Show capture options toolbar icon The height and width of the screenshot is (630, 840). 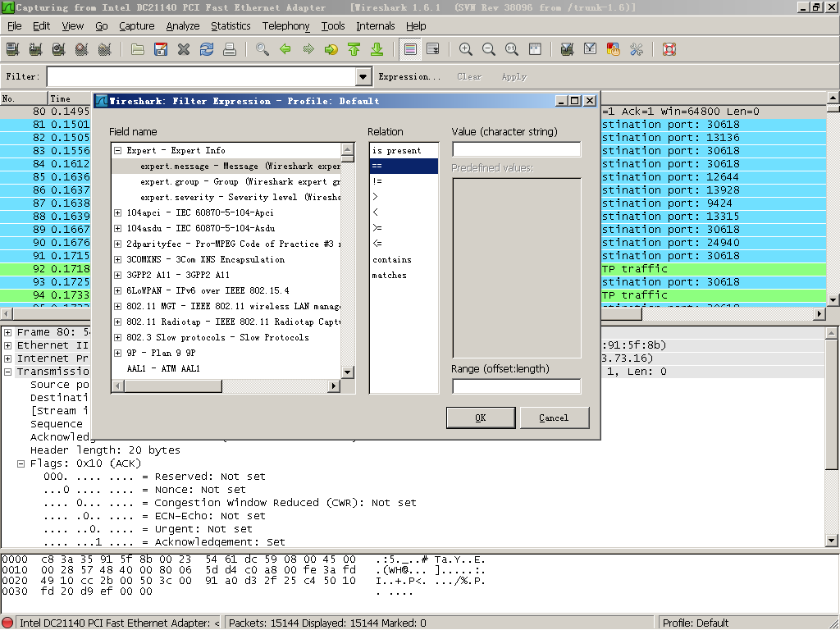pyautogui.click(x=36, y=50)
